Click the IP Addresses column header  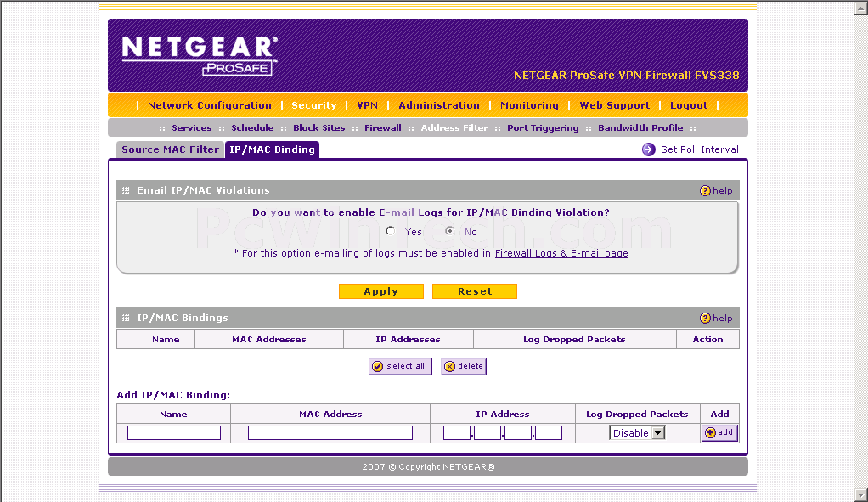[x=408, y=339]
